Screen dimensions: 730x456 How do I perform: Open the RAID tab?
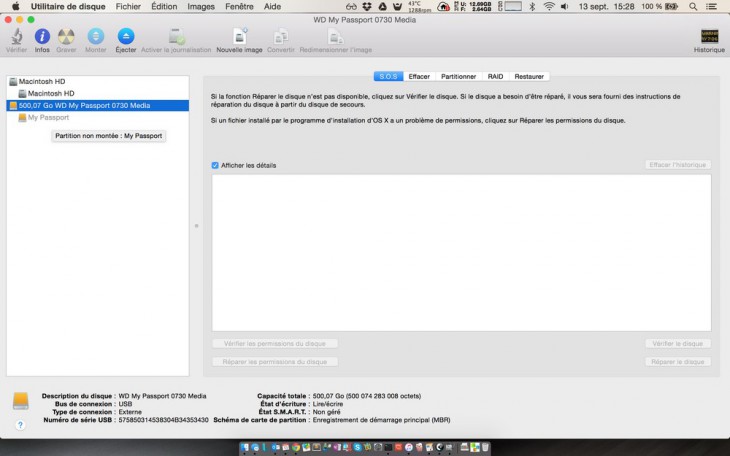(x=495, y=76)
